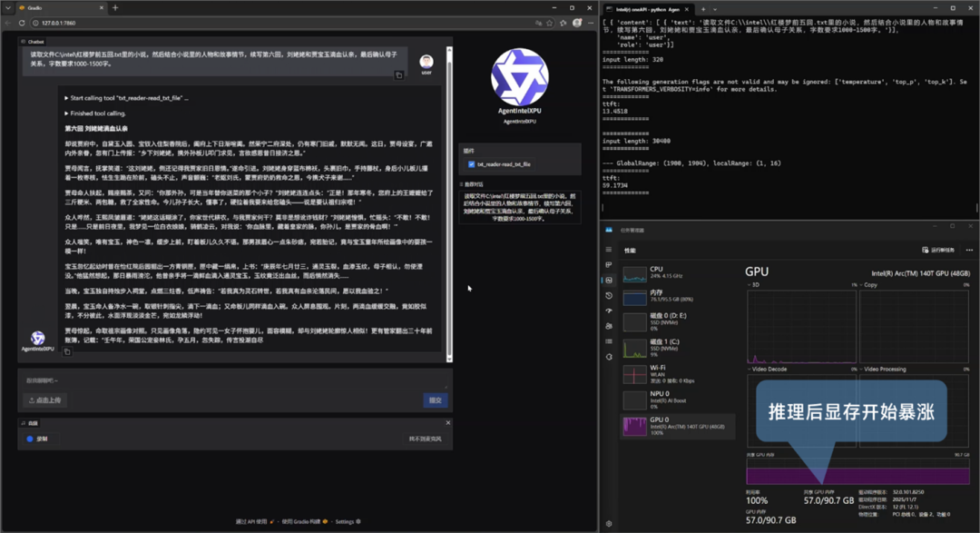Close the Intel oneAPI terminal tab

pos(686,9)
